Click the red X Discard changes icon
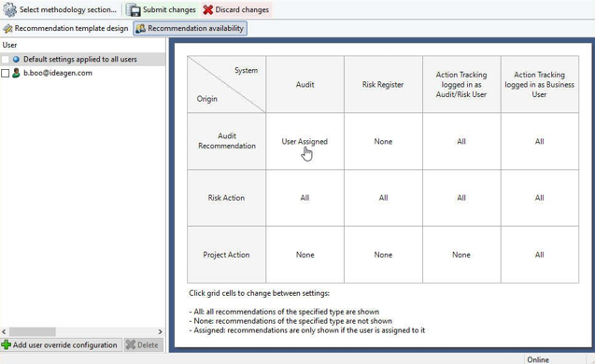The image size is (595, 364). click(207, 10)
